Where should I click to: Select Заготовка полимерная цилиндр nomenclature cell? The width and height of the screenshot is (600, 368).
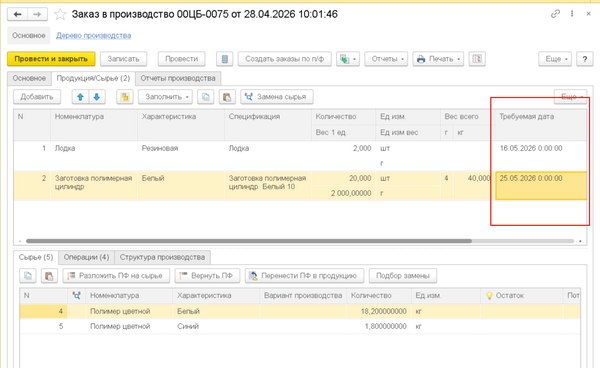(94, 186)
